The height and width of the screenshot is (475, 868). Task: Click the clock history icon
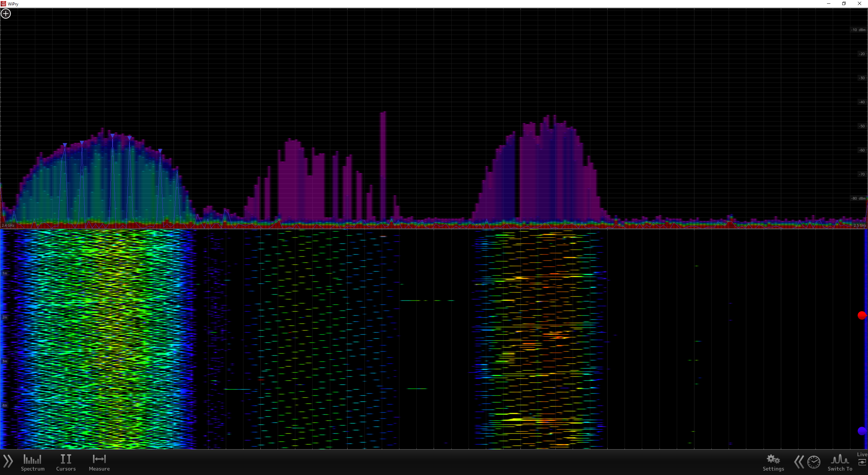click(813, 462)
